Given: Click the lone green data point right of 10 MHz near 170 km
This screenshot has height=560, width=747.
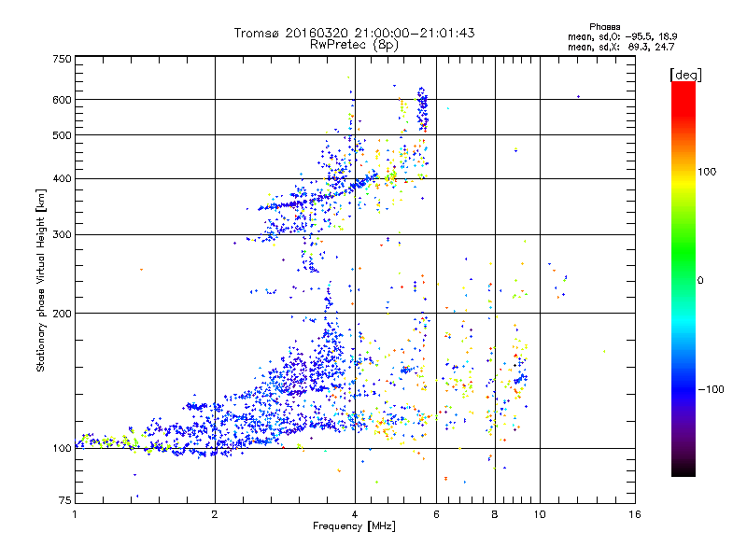Looking at the screenshot, I should pos(604,352).
